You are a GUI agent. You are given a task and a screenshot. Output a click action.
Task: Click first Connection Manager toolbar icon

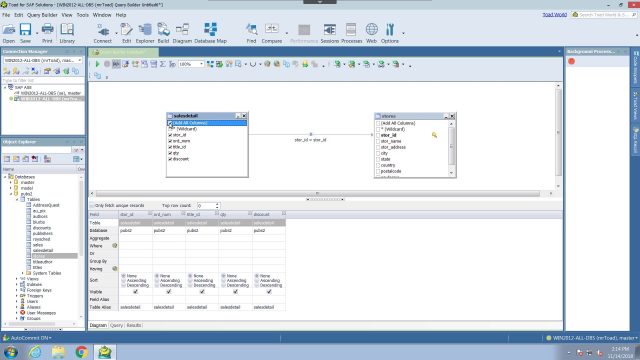7,71
